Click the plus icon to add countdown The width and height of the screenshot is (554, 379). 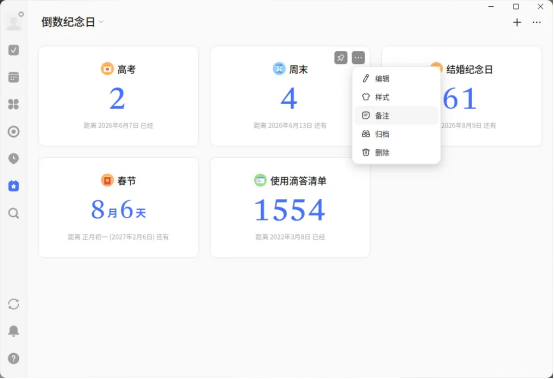click(517, 22)
